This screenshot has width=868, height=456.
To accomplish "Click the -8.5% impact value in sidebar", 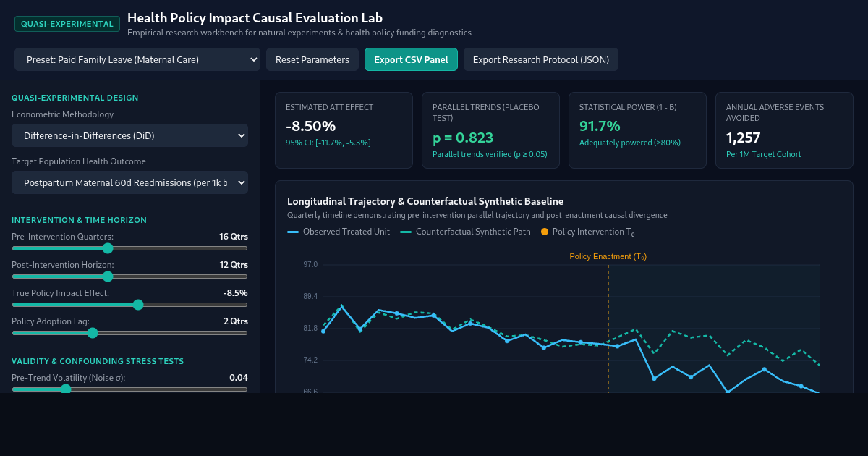I will (x=236, y=293).
